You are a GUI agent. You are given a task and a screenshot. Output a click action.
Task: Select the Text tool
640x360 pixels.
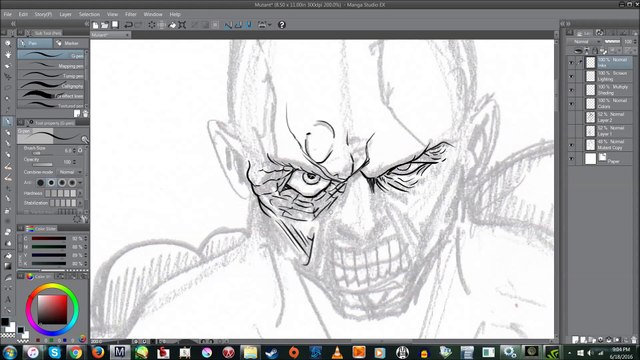tap(8, 299)
